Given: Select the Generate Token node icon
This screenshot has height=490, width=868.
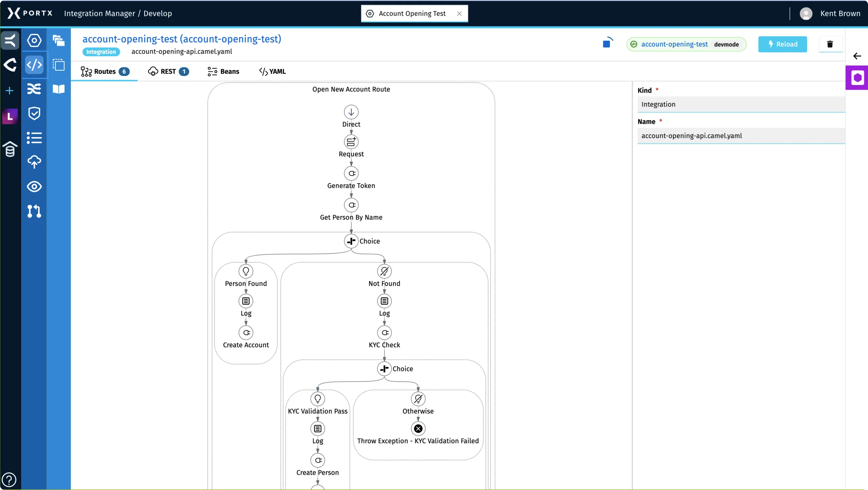Looking at the screenshot, I should pos(351,173).
